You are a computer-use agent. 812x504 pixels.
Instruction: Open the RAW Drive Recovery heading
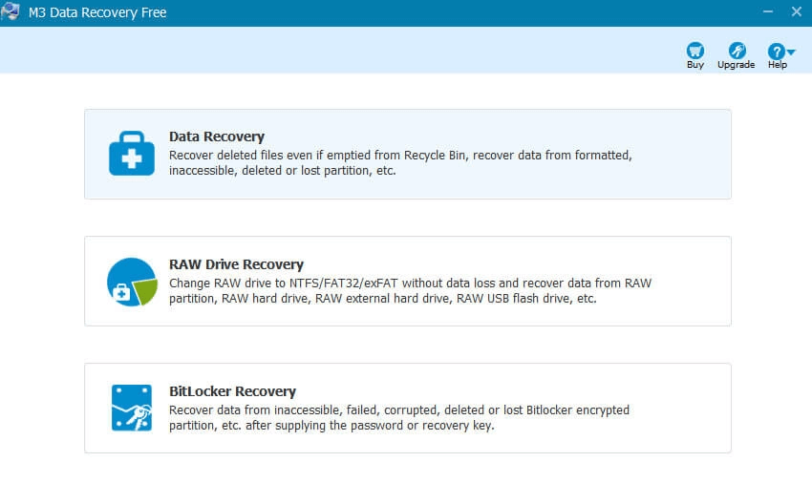pyautogui.click(x=236, y=264)
